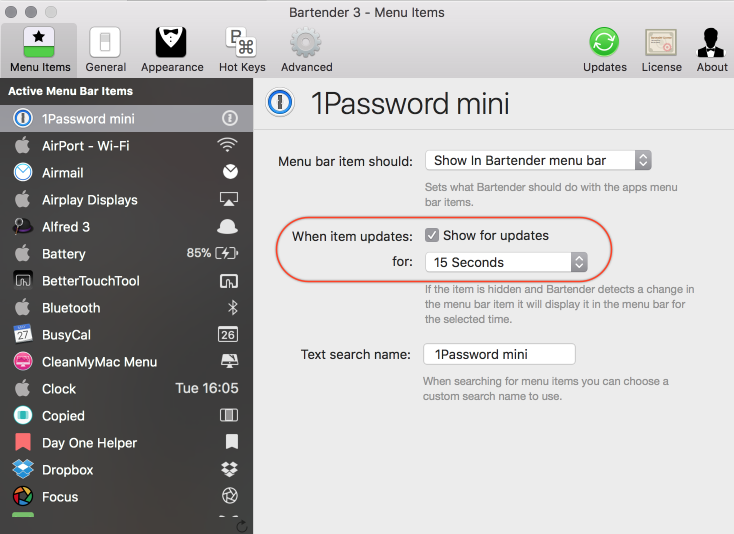
Task: Select the Battery menu bar item
Action: pos(126,254)
